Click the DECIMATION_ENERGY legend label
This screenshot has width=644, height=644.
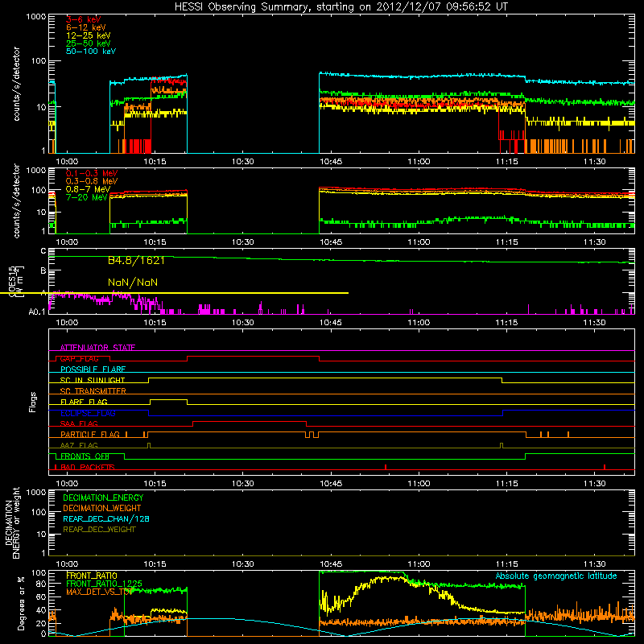pyautogui.click(x=103, y=497)
